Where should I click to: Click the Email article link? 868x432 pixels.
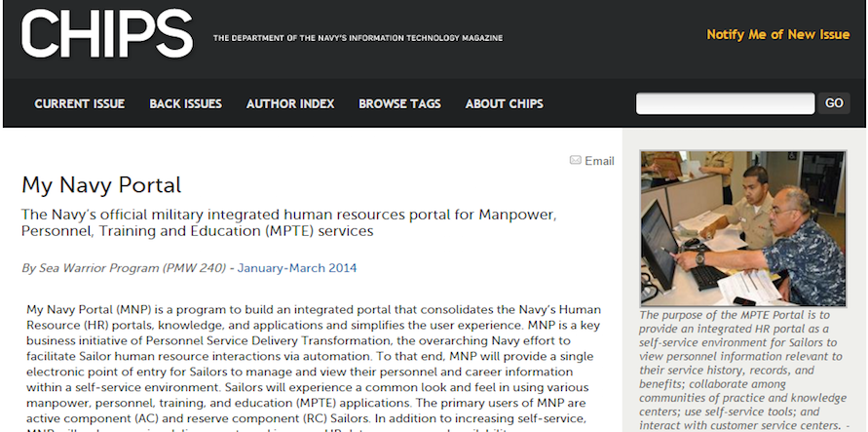pyautogui.click(x=599, y=161)
